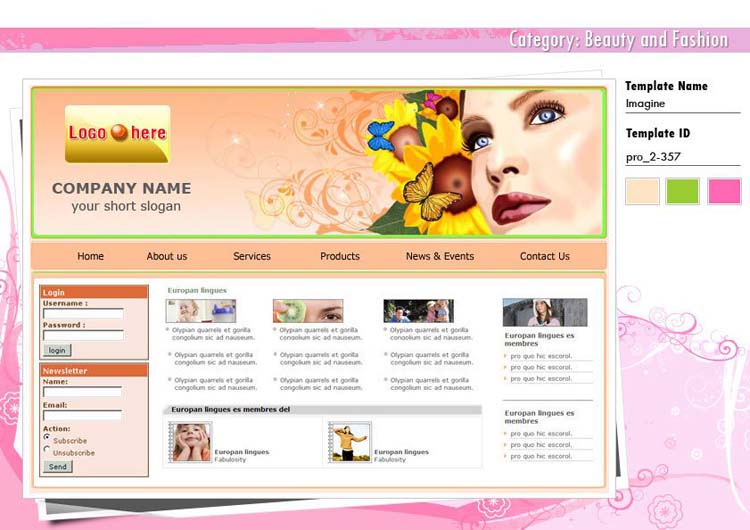
Task: Pick the green color swatch
Action: (683, 191)
